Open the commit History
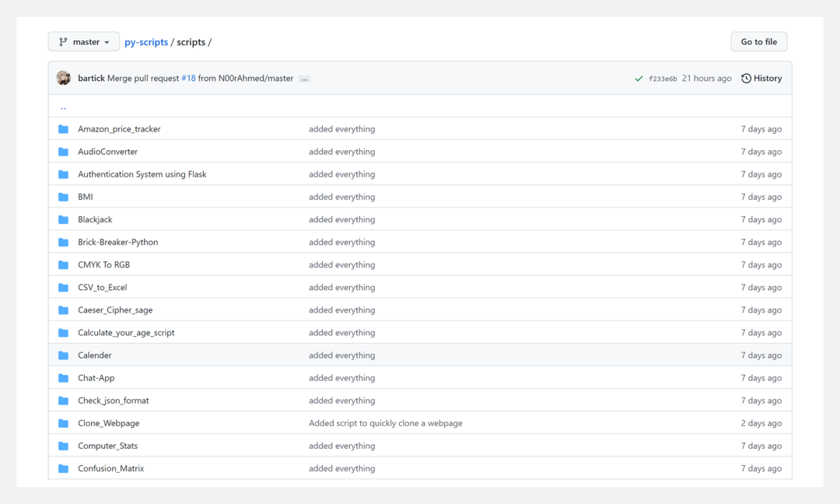 click(761, 79)
